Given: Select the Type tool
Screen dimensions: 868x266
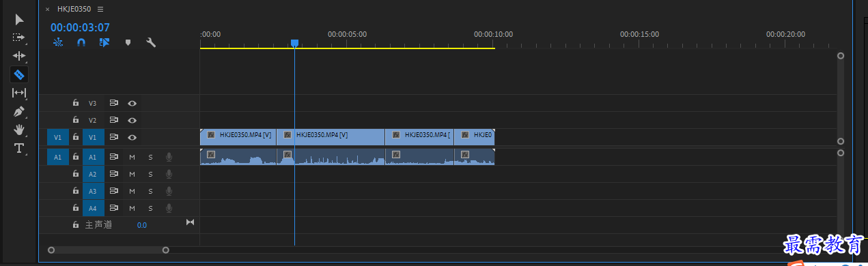Looking at the screenshot, I should click(x=19, y=148).
